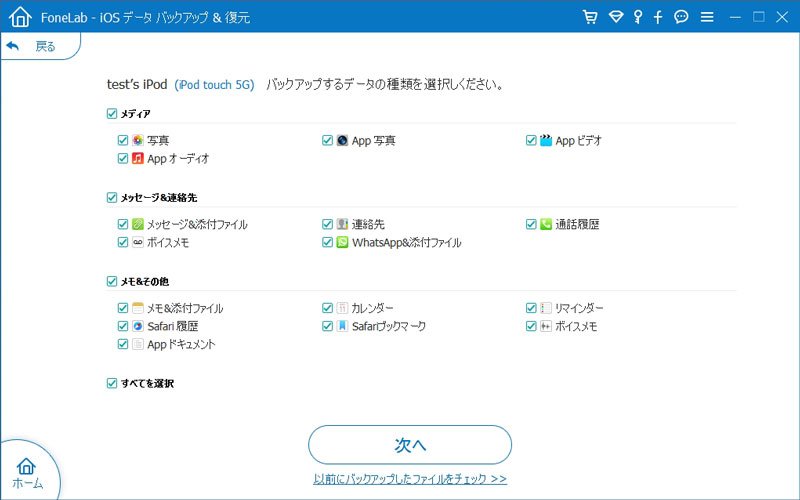Click the 写真 Photos app icon
The image size is (800, 500).
pyautogui.click(x=138, y=140)
